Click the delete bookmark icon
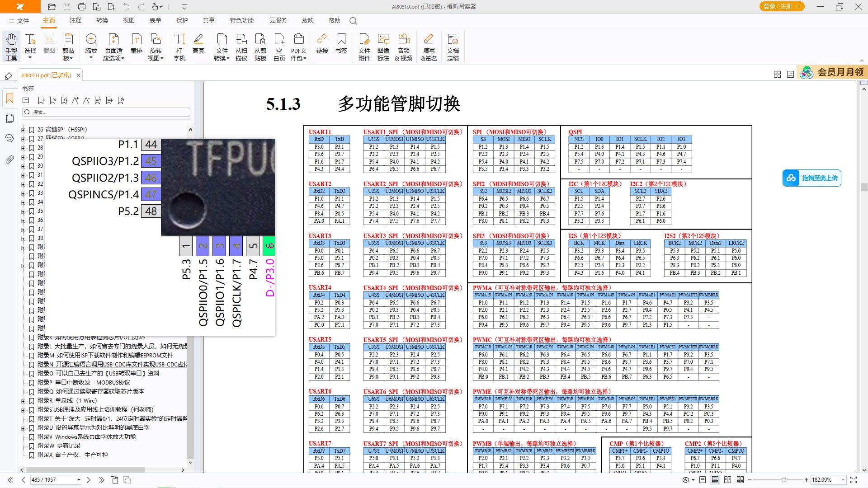This screenshot has height=488, width=868. 53,100
